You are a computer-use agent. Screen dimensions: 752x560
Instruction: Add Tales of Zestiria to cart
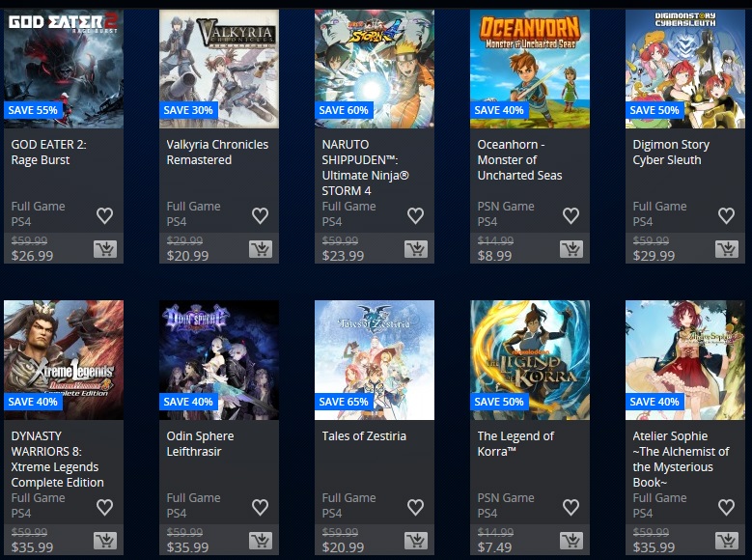[x=416, y=541]
